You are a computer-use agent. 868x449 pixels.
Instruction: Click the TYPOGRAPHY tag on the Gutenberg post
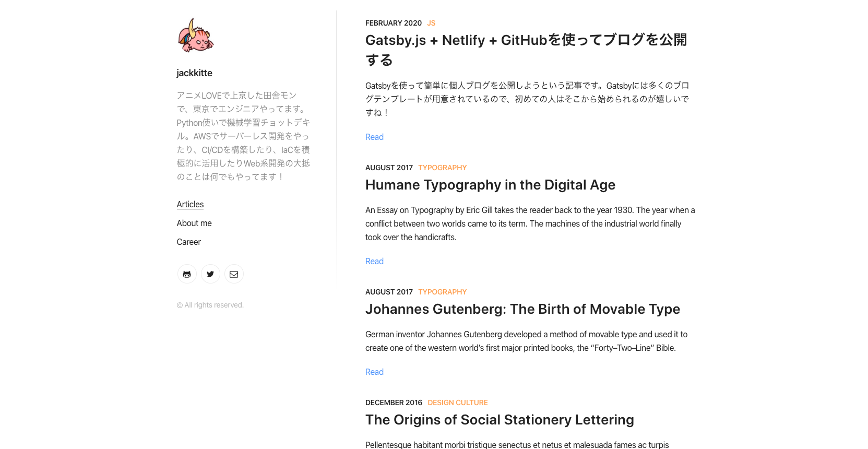[442, 292]
